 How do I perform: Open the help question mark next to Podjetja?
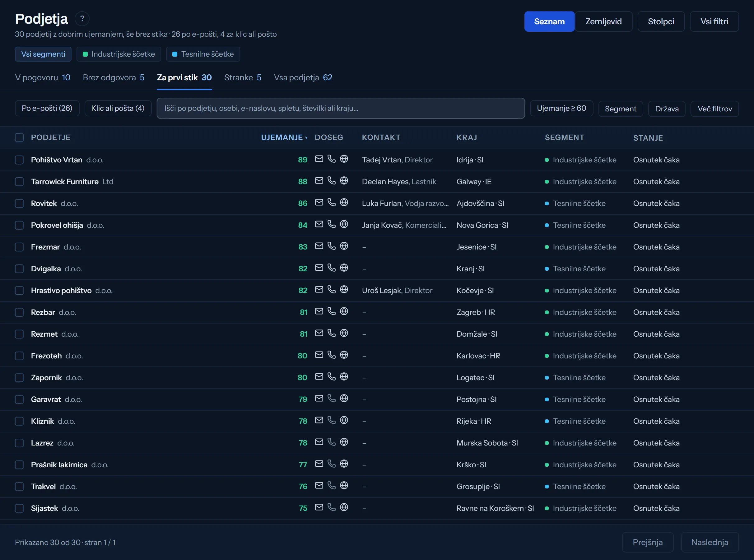pyautogui.click(x=82, y=19)
